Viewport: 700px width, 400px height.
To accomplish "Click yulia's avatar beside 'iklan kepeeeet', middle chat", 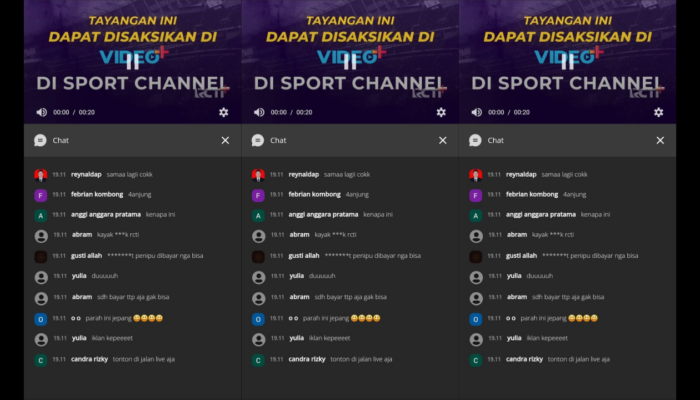I will pos(258,340).
